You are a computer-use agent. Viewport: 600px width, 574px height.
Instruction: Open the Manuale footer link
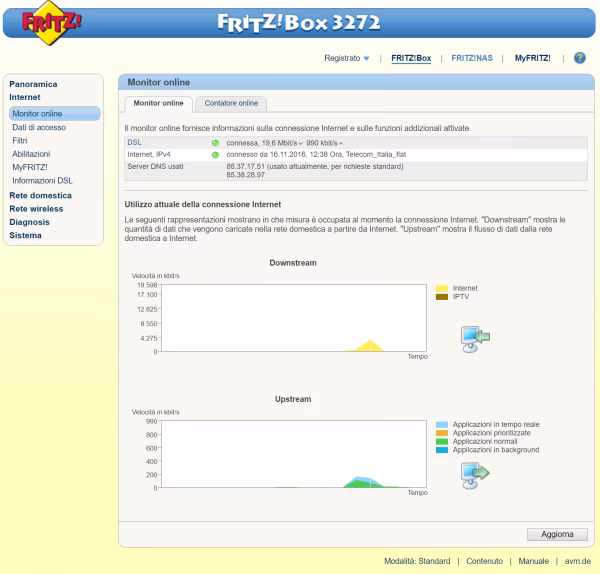point(533,561)
